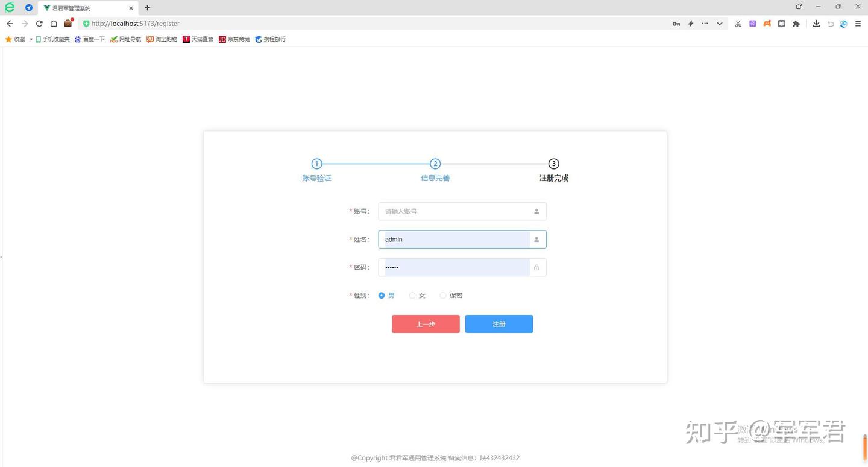Select the 男 gender radio button

[382, 295]
